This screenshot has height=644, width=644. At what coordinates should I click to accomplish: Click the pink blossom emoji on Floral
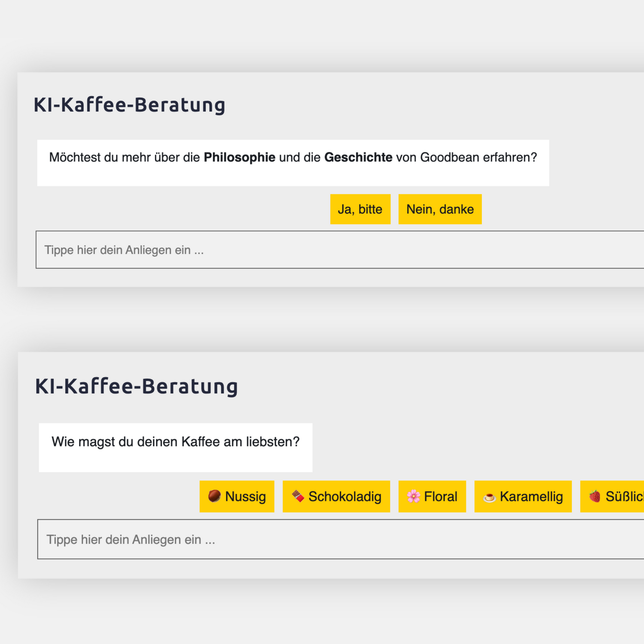(413, 496)
